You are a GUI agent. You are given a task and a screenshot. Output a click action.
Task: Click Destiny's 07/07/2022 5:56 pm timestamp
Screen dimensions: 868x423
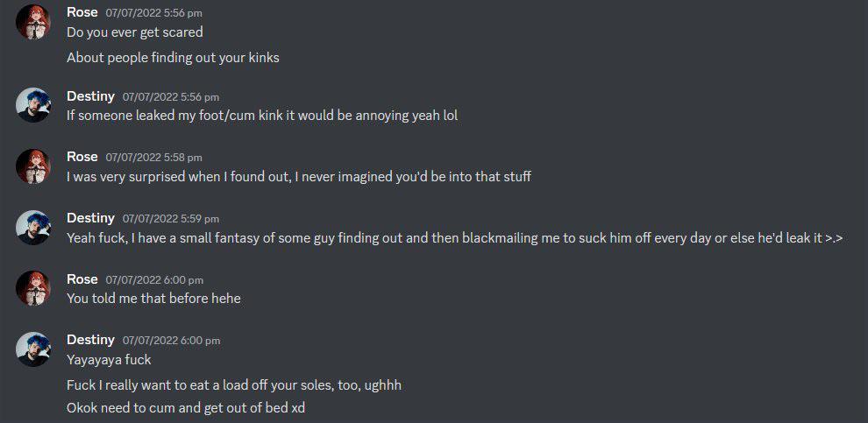tap(171, 97)
